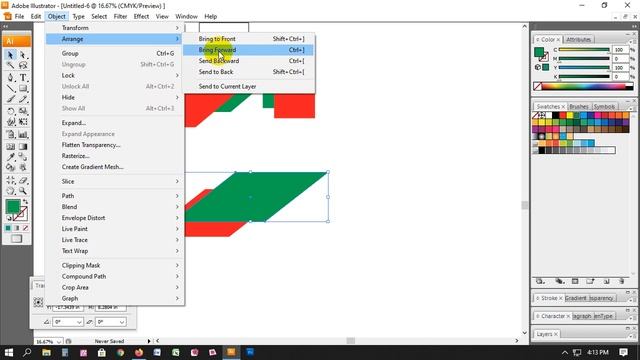The height and width of the screenshot is (360, 640).
Task: Select the Eyedropper tool
Action: point(11,157)
